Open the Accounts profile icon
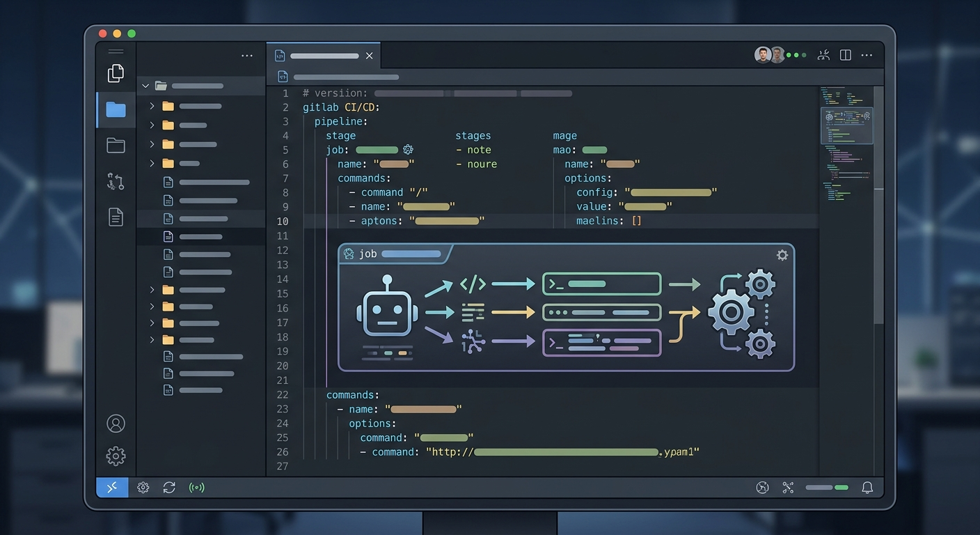This screenshot has height=535, width=980. click(x=116, y=424)
